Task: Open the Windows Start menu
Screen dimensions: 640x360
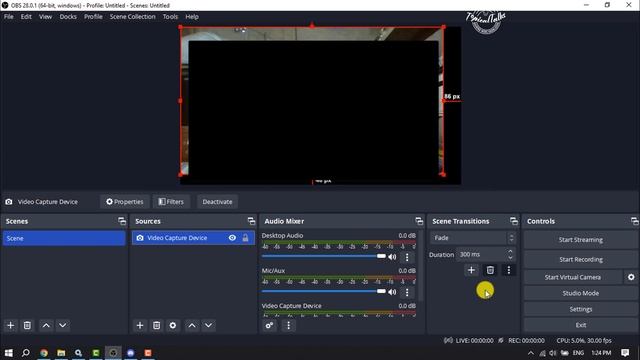Action: [8, 353]
